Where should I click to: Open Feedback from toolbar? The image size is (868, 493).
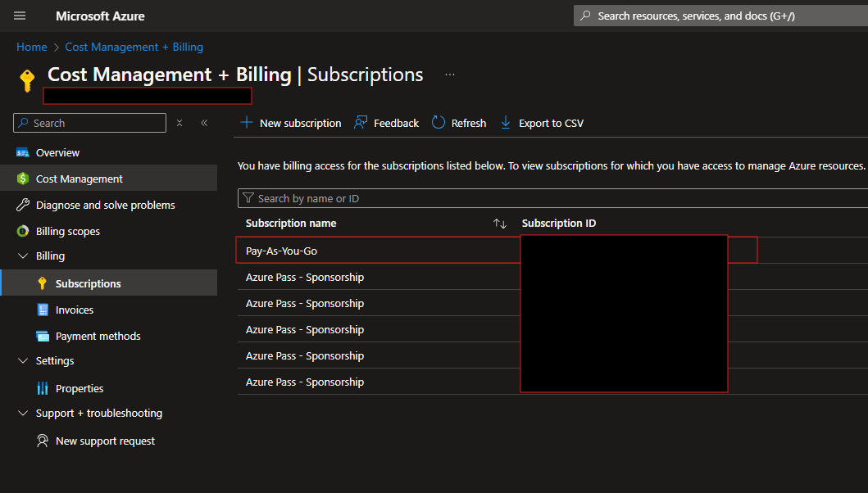[386, 123]
